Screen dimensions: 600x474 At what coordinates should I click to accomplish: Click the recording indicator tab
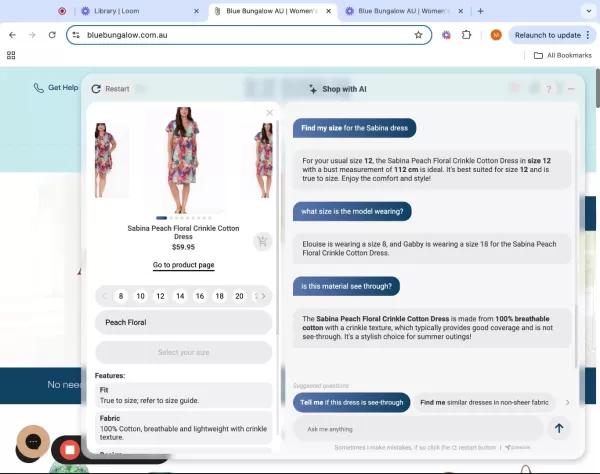coord(62,11)
